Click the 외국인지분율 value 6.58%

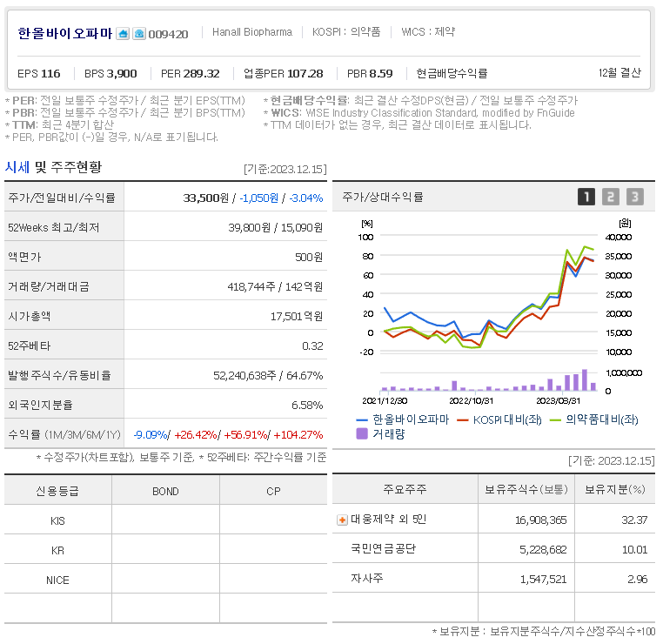pos(307,405)
